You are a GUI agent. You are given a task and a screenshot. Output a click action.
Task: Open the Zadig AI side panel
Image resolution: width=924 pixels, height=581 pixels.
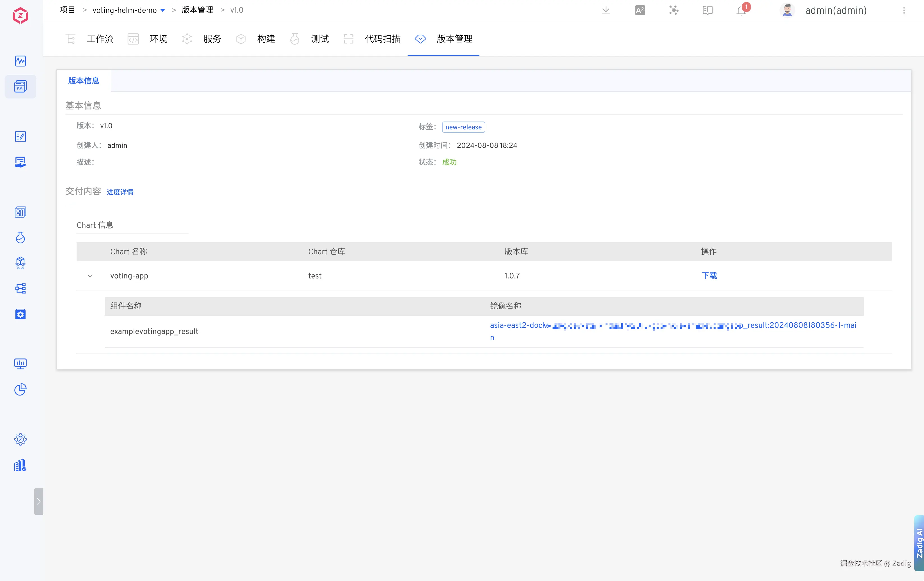pos(919,543)
